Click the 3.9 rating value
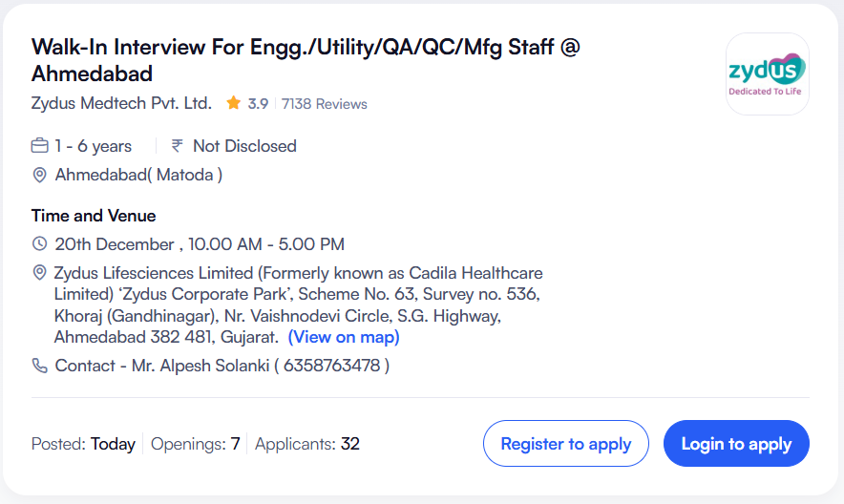844x504 pixels. (258, 104)
